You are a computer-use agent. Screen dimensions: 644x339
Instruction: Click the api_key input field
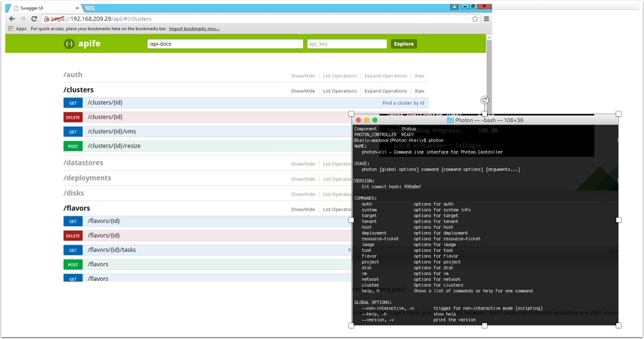click(347, 44)
